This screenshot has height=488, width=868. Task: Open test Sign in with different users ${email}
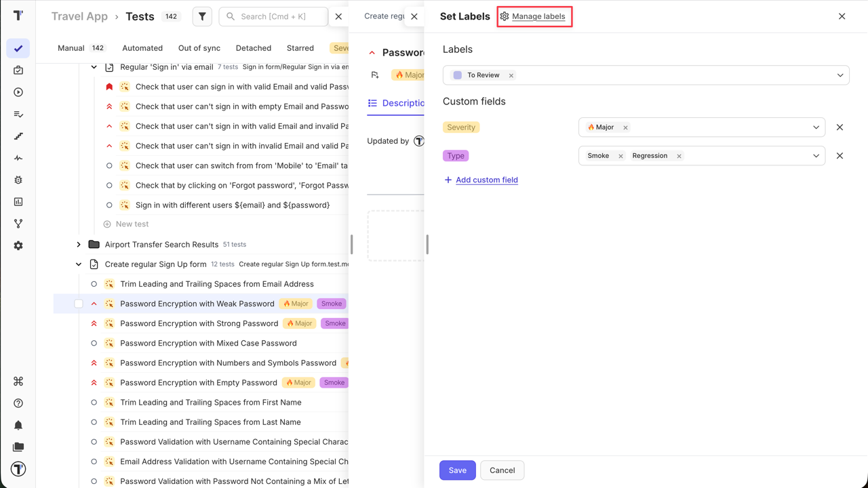[x=233, y=205]
